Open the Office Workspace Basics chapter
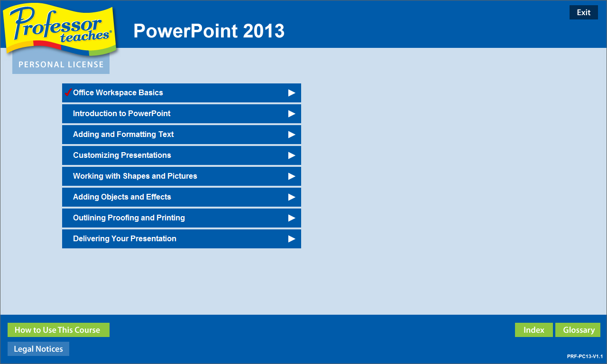The height and width of the screenshot is (364, 607). (x=182, y=93)
